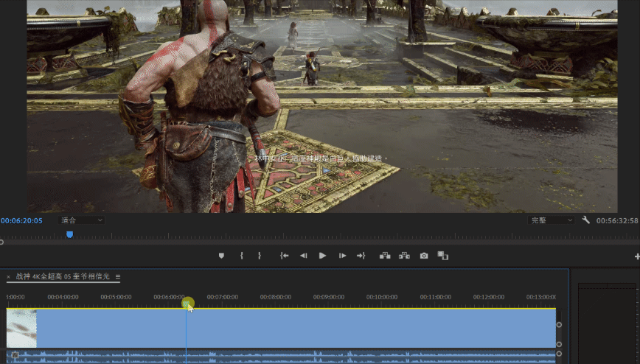The height and width of the screenshot is (364, 640).
Task: Jump to the In point
Action: coord(284,256)
